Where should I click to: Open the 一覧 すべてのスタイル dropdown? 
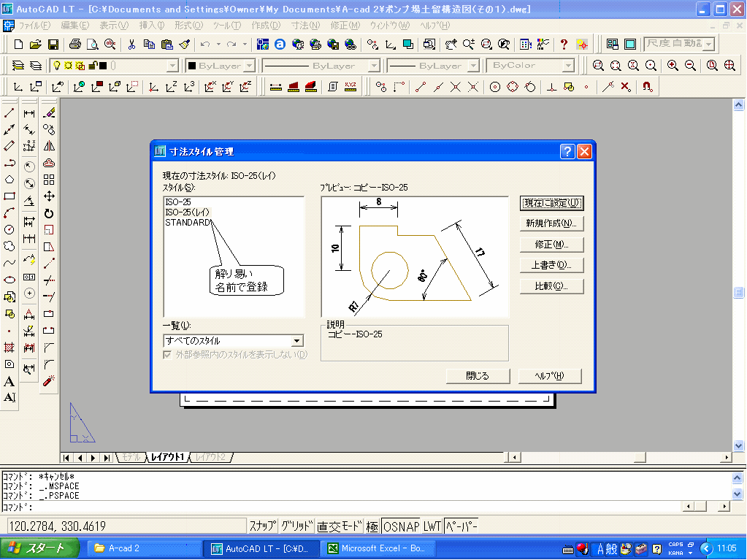(x=296, y=341)
